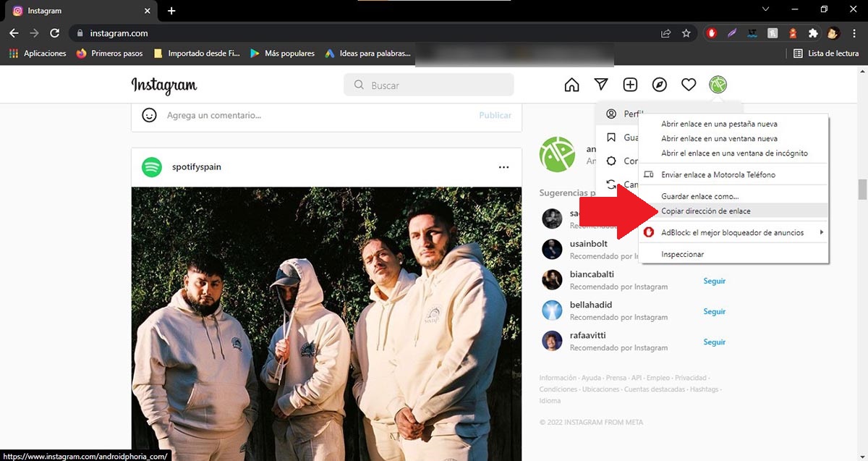Image resolution: width=868 pixels, height=461 pixels.
Task: Click Seguir next to rafaavitti
Action: point(714,342)
